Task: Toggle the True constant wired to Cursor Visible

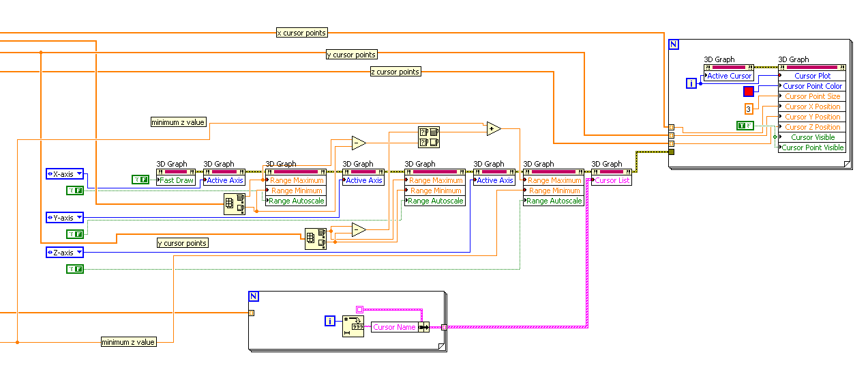Action: pyautogui.click(x=745, y=125)
